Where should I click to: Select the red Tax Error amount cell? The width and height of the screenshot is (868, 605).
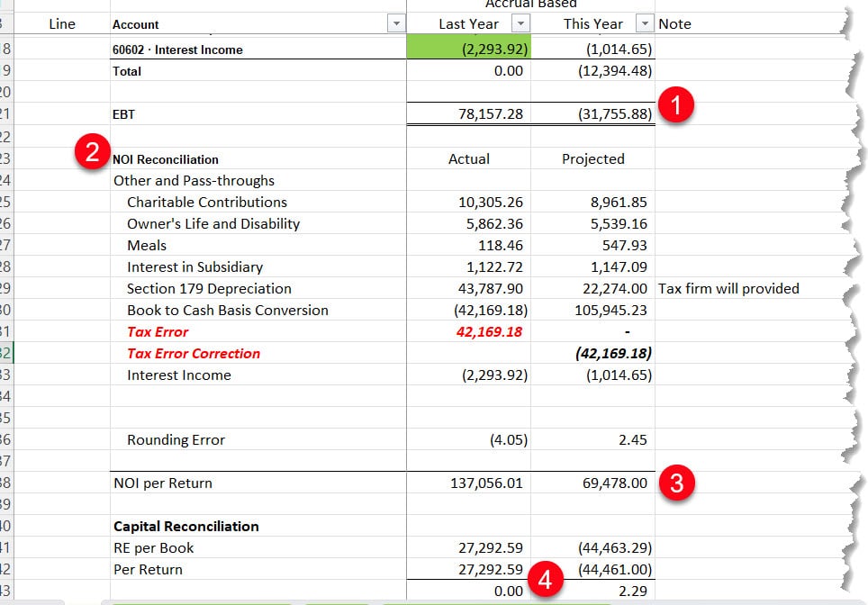[x=468, y=331]
